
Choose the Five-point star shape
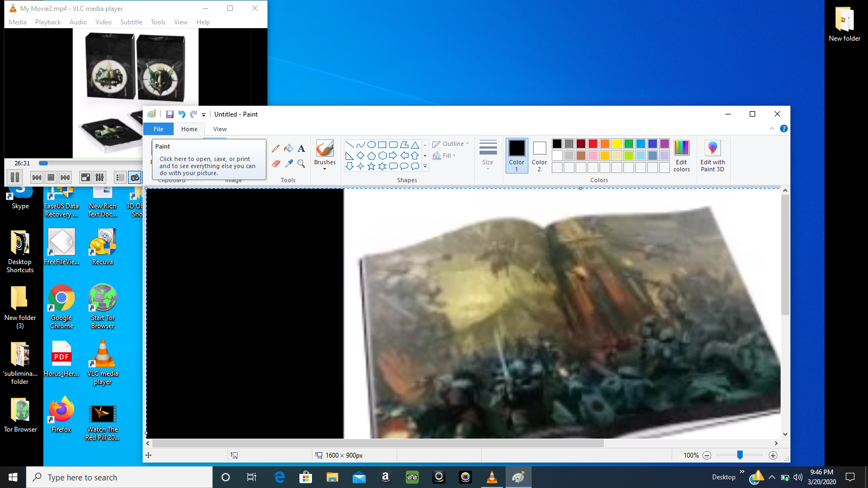372,166
